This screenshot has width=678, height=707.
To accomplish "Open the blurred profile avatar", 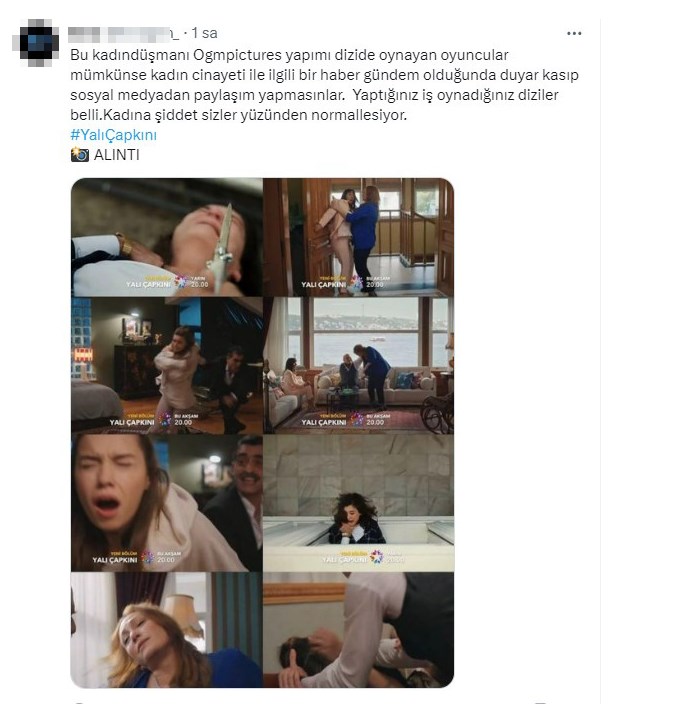I will point(36,43).
